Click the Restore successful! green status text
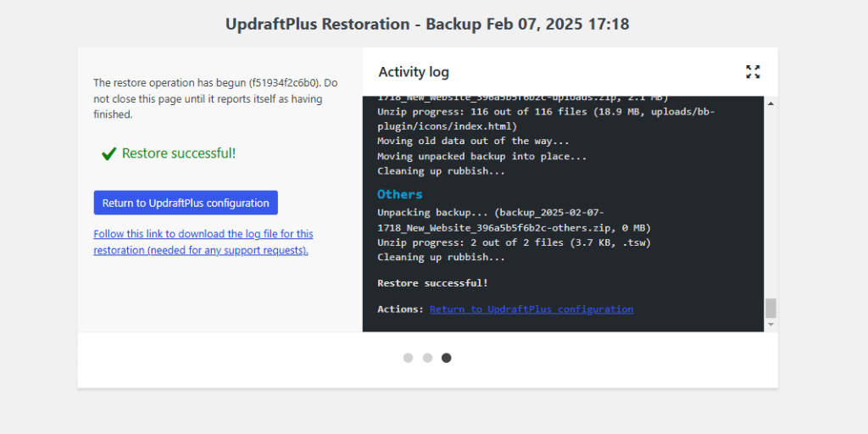 click(179, 153)
